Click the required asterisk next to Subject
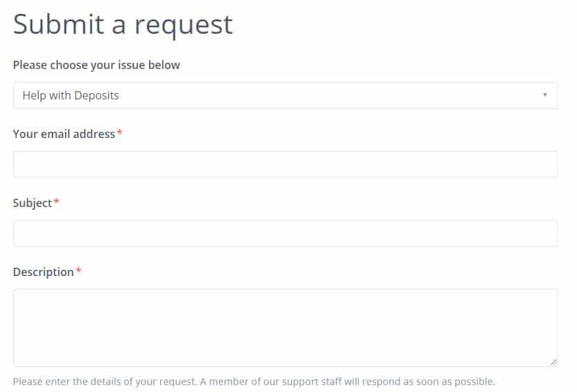 pyautogui.click(x=57, y=202)
